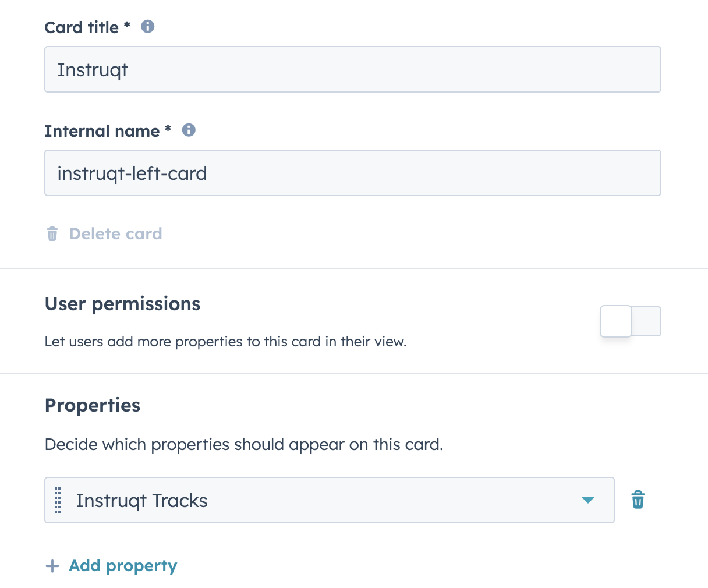Click the Add property link
Screen dimensions: 708x588
point(123,566)
